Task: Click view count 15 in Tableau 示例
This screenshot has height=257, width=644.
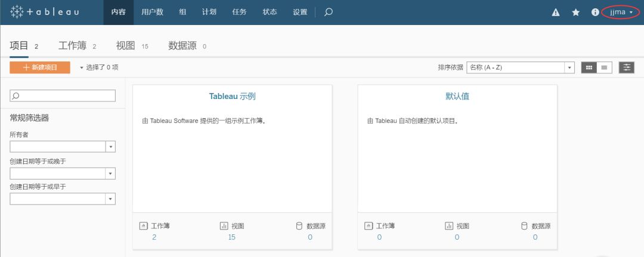Action: 231,237
